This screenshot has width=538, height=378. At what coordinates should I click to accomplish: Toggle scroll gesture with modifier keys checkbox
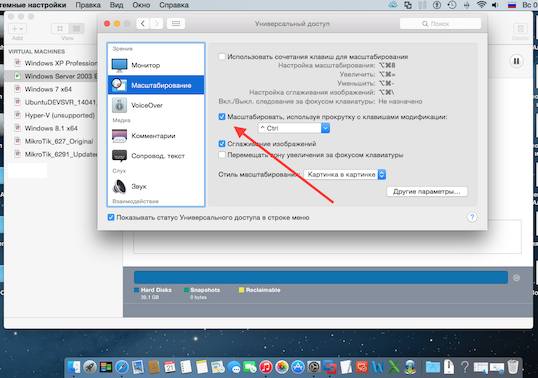click(x=222, y=117)
